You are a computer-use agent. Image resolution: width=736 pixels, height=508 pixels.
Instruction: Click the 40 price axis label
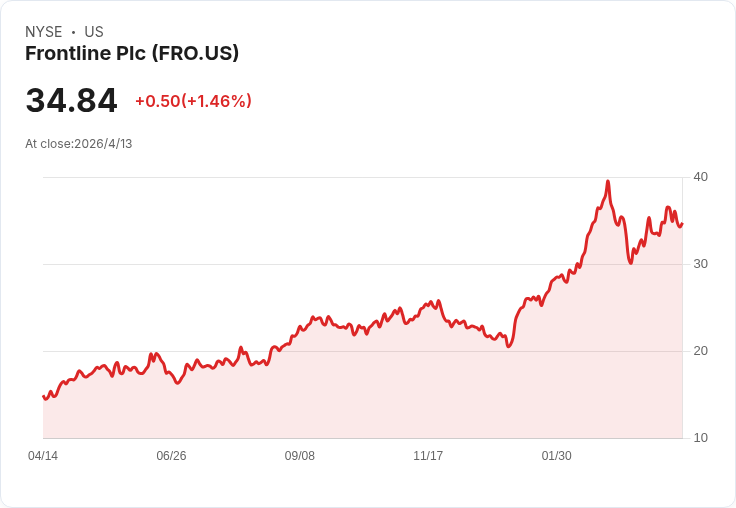pos(700,177)
